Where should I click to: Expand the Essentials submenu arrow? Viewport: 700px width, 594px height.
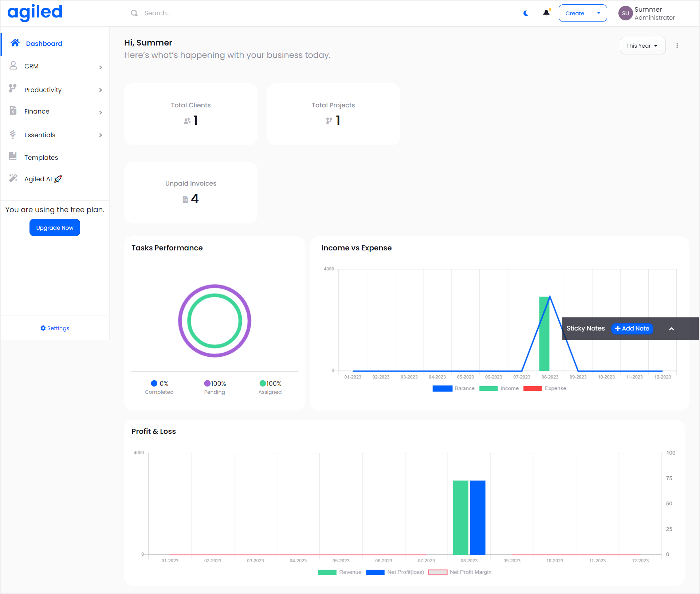pyautogui.click(x=101, y=135)
